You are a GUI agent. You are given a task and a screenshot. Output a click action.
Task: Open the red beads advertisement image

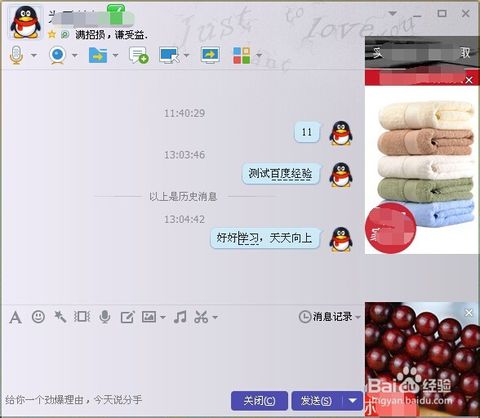tap(422, 358)
